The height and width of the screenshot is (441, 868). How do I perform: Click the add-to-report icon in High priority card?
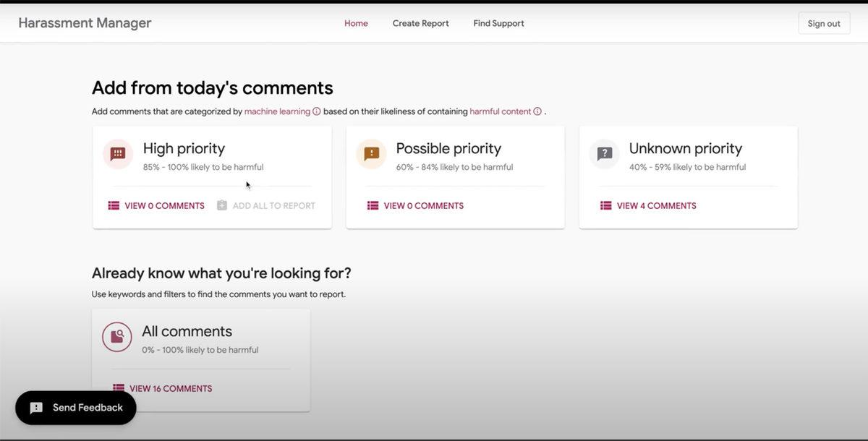coord(221,205)
